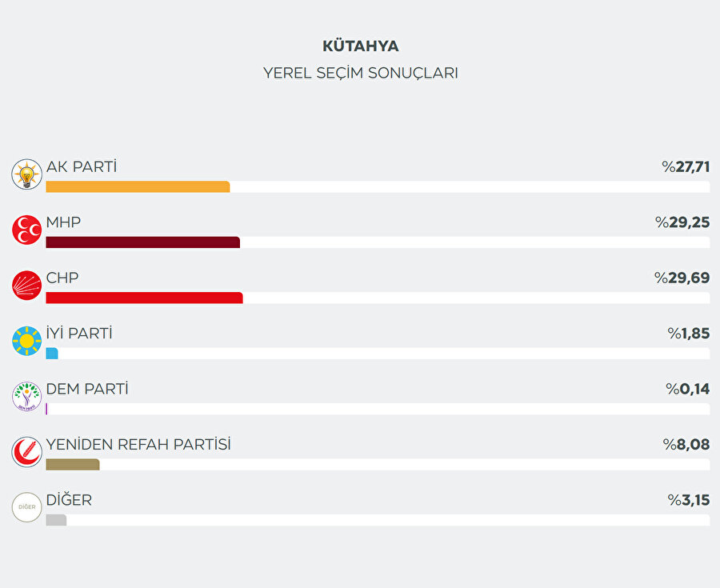
Task: Click the dark red MHP vote bar
Action: (142, 242)
